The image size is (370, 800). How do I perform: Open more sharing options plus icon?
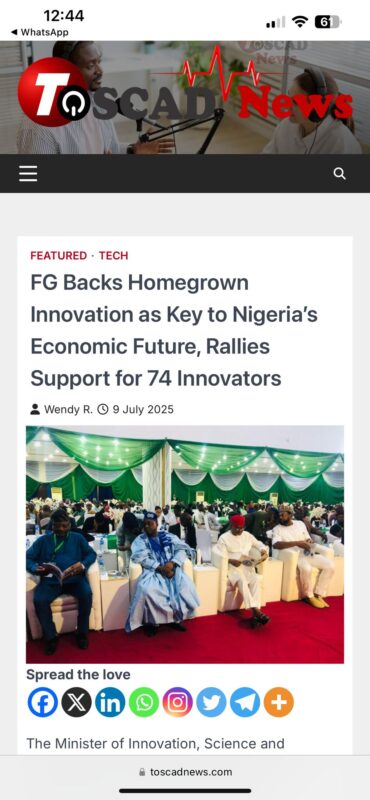click(279, 702)
